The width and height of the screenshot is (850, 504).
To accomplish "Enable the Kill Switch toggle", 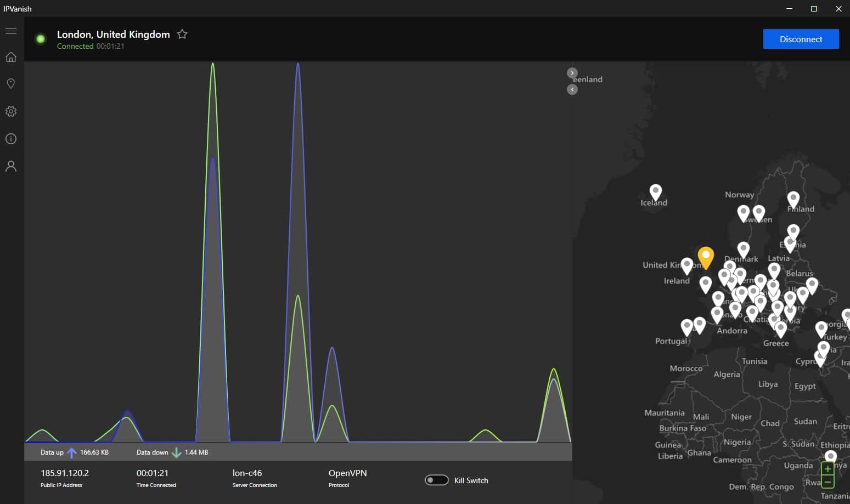I will click(x=437, y=480).
